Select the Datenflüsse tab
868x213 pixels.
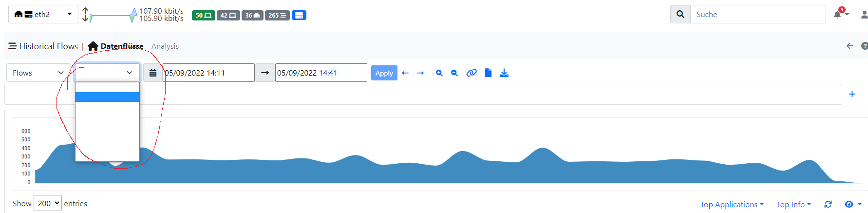[122, 46]
